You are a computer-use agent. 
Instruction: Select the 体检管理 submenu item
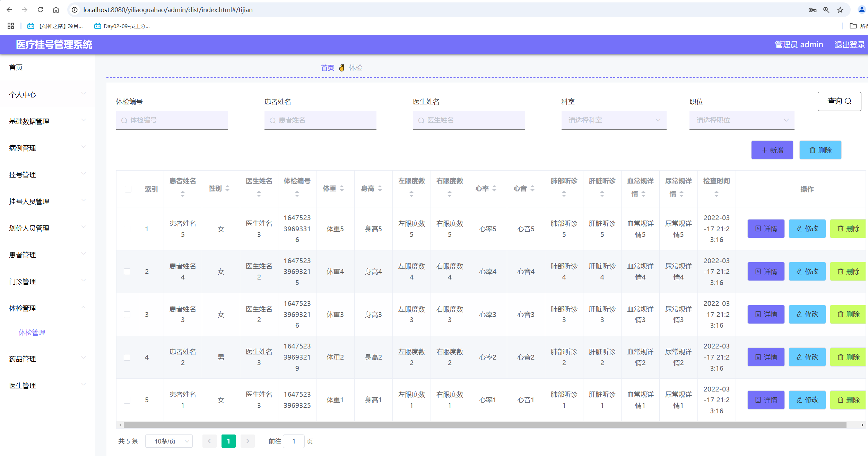(32, 333)
